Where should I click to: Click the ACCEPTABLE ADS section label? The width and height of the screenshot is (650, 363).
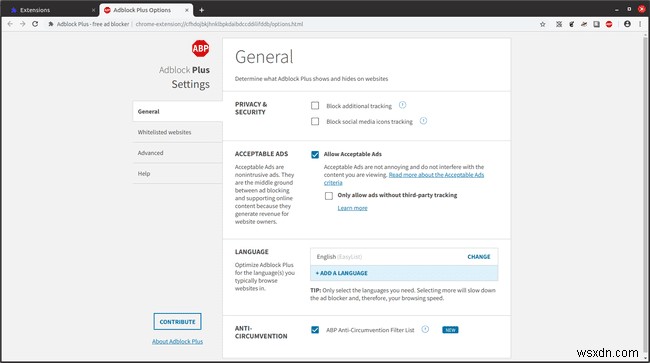[261, 154]
